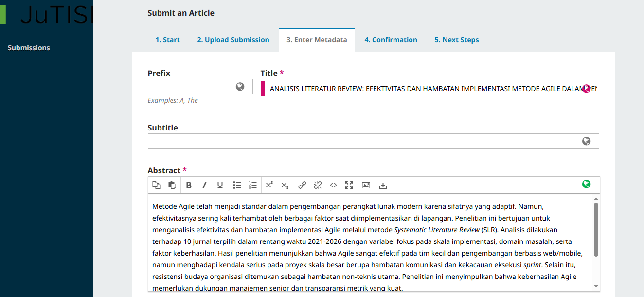Toggle bold formatting in the abstract editor
Screen dimensions: 644x297
tap(189, 185)
